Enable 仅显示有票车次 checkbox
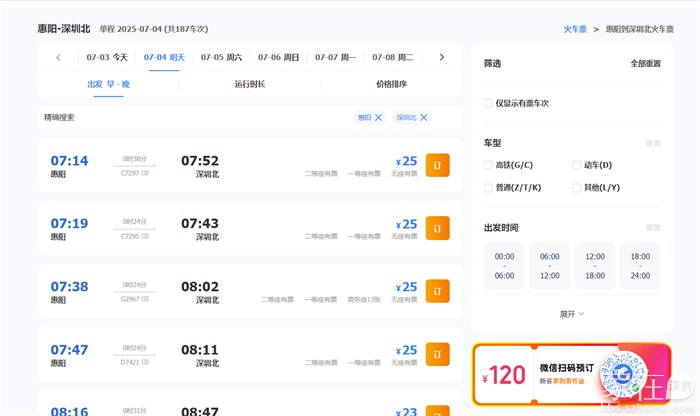 (x=488, y=103)
